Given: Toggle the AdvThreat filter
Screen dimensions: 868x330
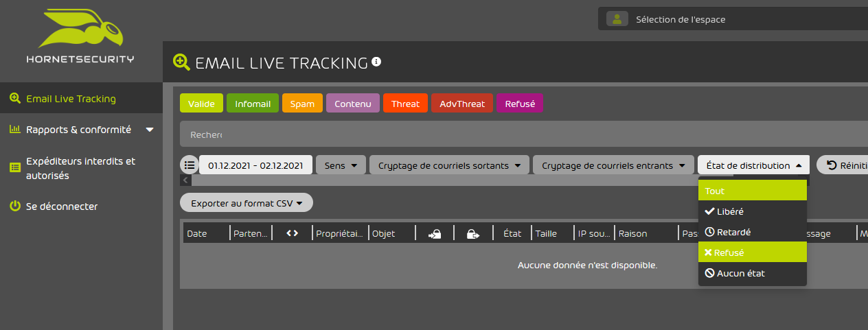Looking at the screenshot, I should (462, 104).
